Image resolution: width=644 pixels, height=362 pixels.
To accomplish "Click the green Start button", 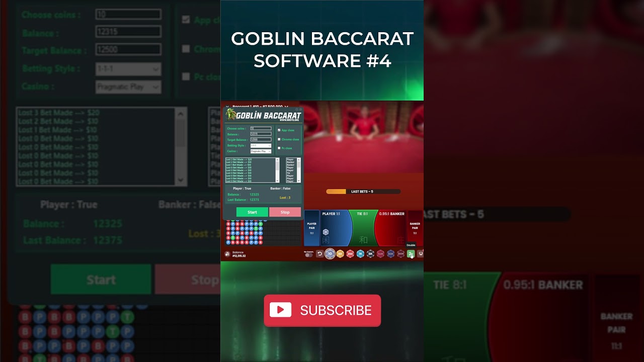I will click(x=252, y=212).
